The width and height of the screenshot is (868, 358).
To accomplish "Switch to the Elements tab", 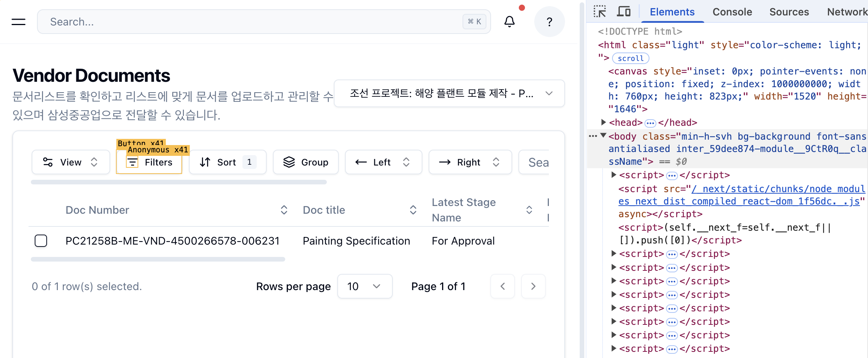I will (x=672, y=12).
